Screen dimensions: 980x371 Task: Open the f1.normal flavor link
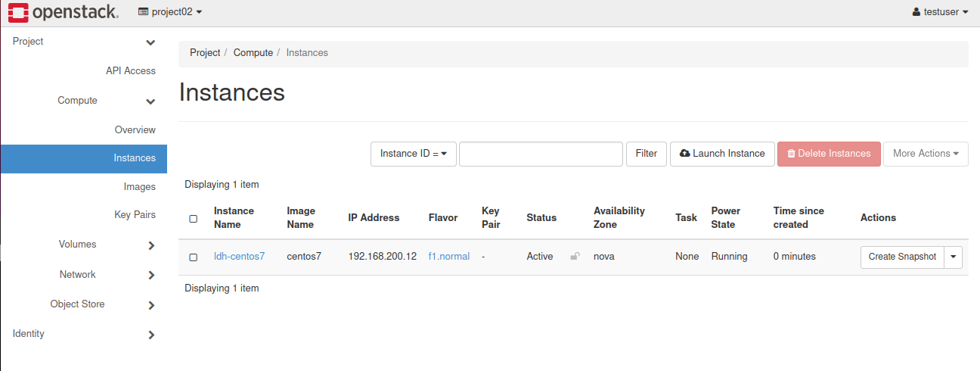(448, 257)
